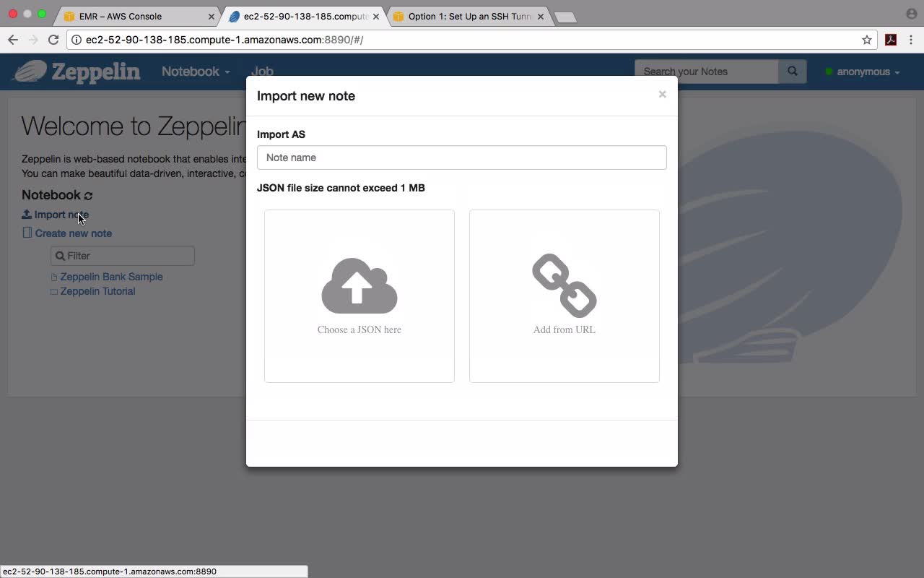Open the Zeppelin Tutorial folder
The width and height of the screenshot is (924, 578).
point(97,291)
